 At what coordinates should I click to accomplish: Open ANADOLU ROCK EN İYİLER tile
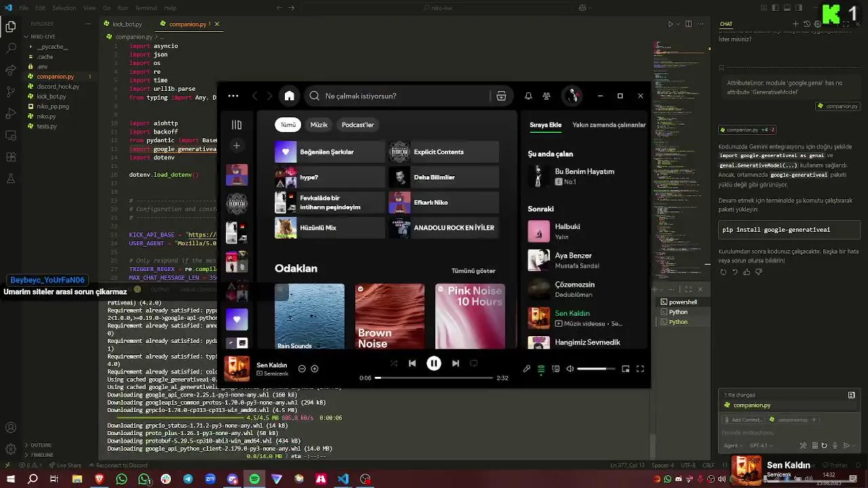click(443, 228)
